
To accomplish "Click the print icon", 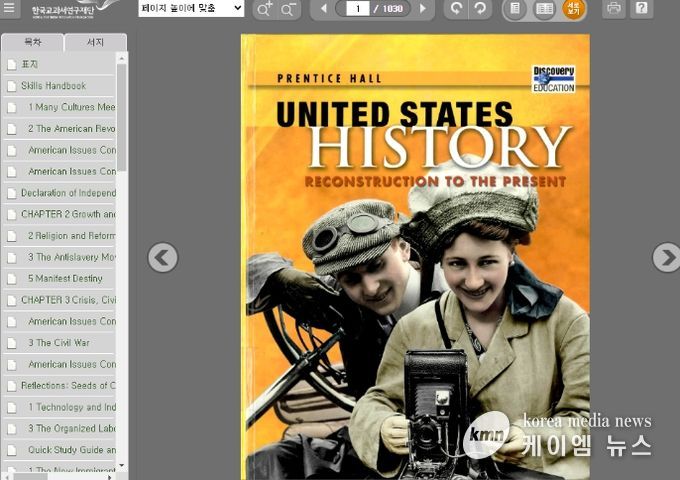I will tap(614, 9).
